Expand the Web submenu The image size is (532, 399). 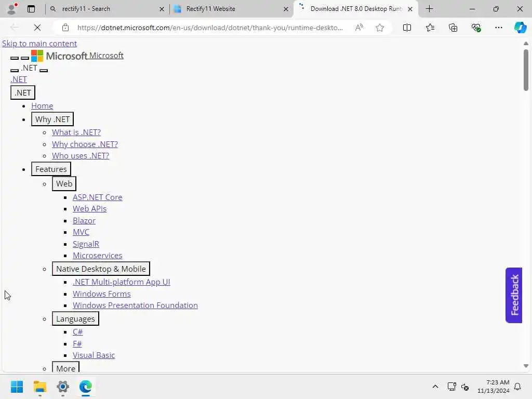64,183
